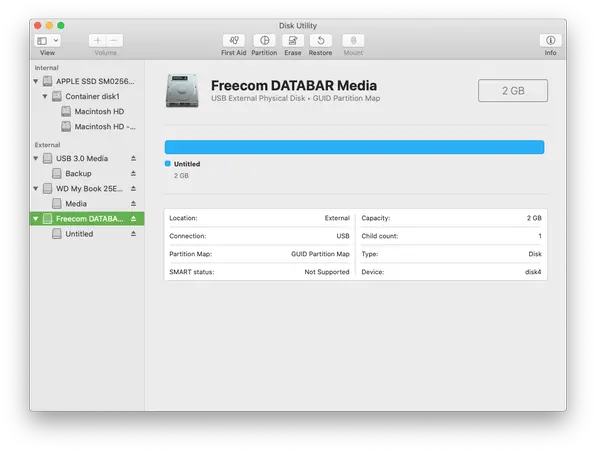Click the SMART status Not Supported value

327,272
